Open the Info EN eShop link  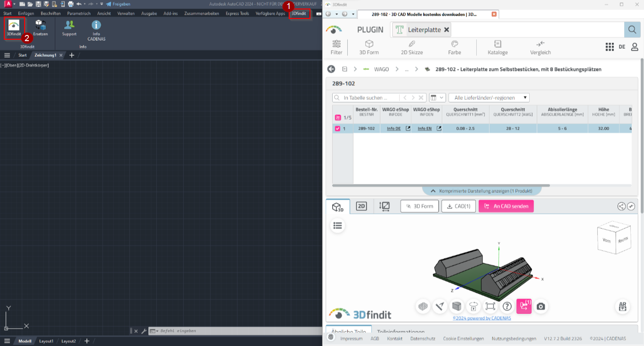point(424,129)
